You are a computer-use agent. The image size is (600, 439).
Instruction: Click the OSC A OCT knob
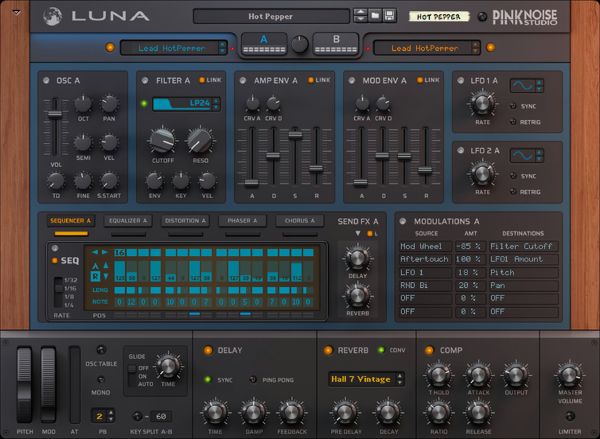[83, 104]
